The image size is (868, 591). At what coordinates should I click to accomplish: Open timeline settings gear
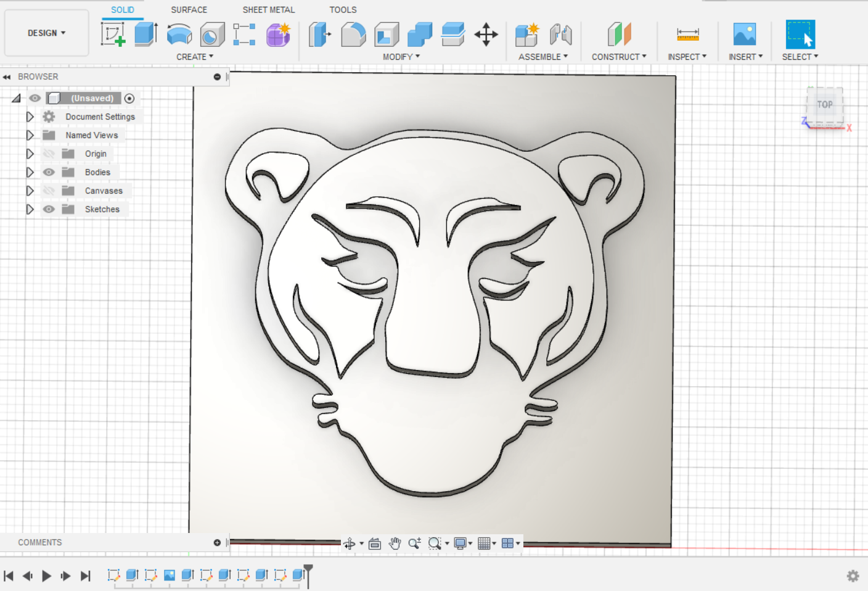click(853, 576)
